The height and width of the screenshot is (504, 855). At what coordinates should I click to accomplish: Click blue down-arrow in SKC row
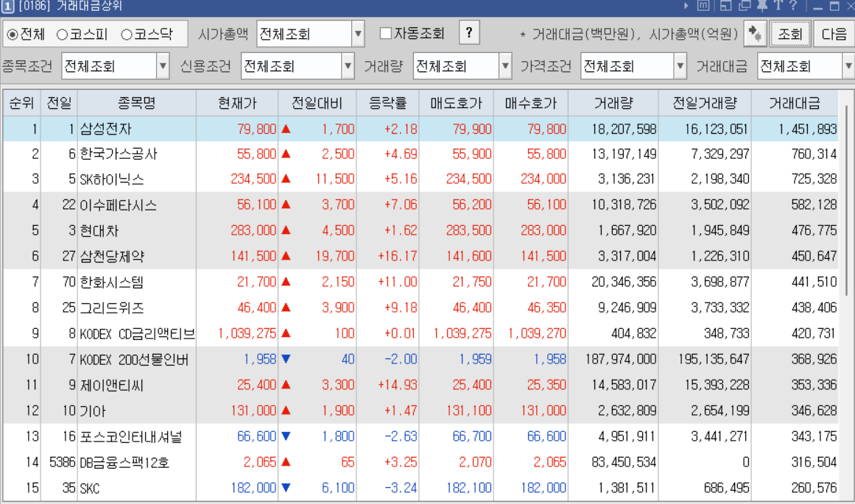[x=286, y=488]
